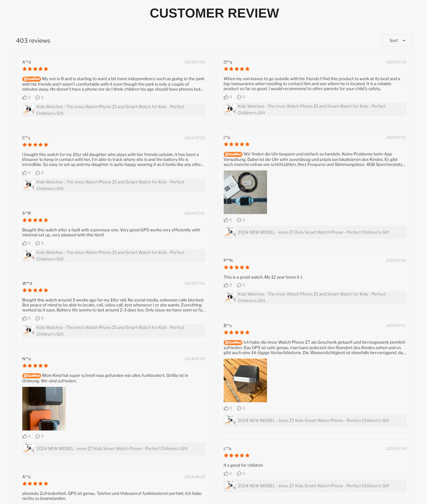Open j**a's blue watch review photo
427x504 pixels.
click(245, 192)
